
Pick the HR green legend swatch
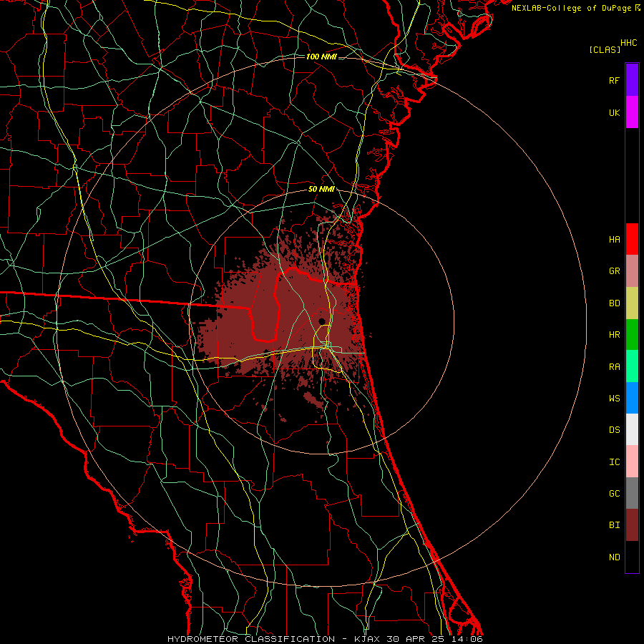tap(632, 335)
